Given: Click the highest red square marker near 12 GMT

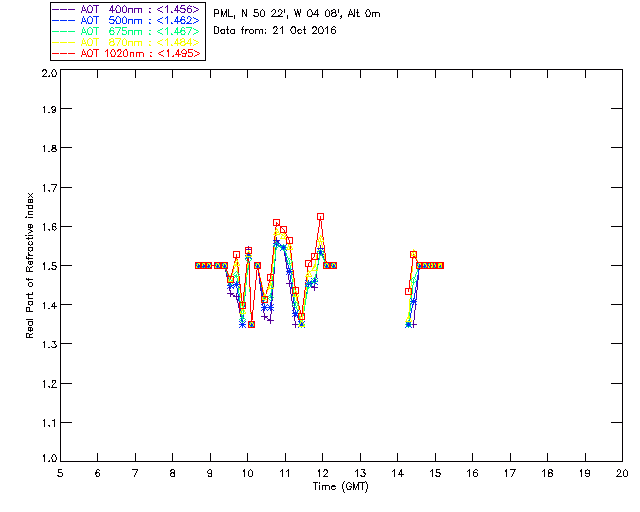Looking at the screenshot, I should point(320,216).
